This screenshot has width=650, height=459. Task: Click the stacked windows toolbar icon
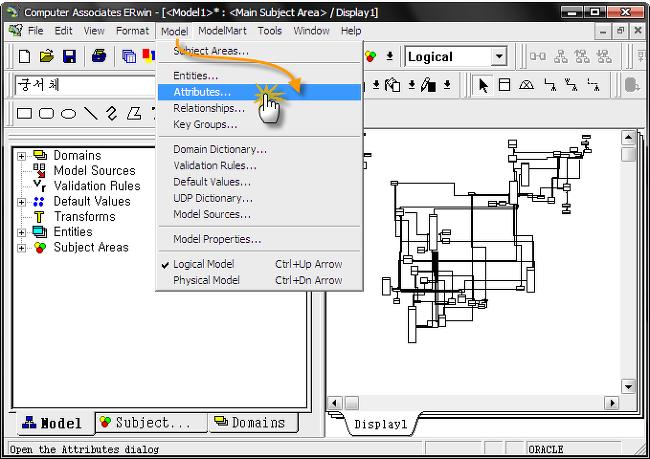pos(129,56)
